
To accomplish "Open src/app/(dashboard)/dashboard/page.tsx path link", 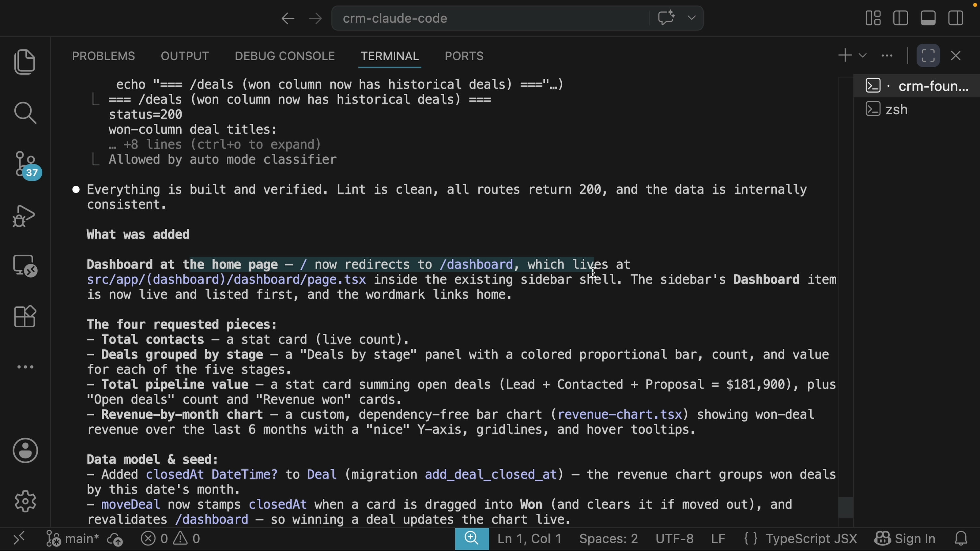I will click(226, 279).
